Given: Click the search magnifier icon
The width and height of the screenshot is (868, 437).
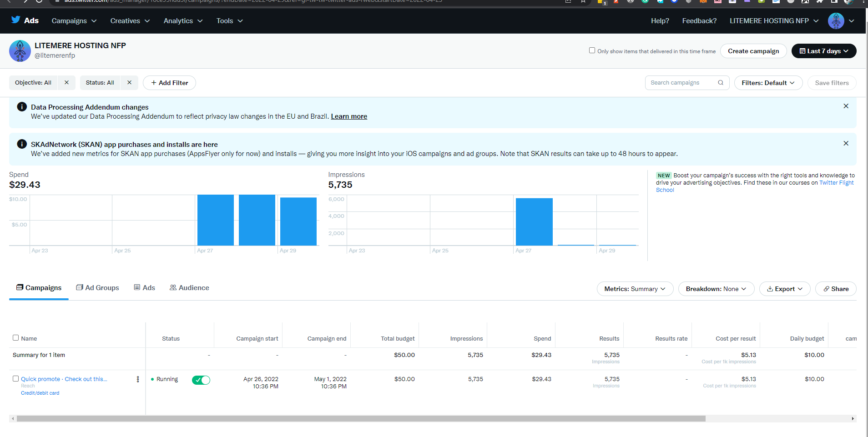Looking at the screenshot, I should click(721, 83).
